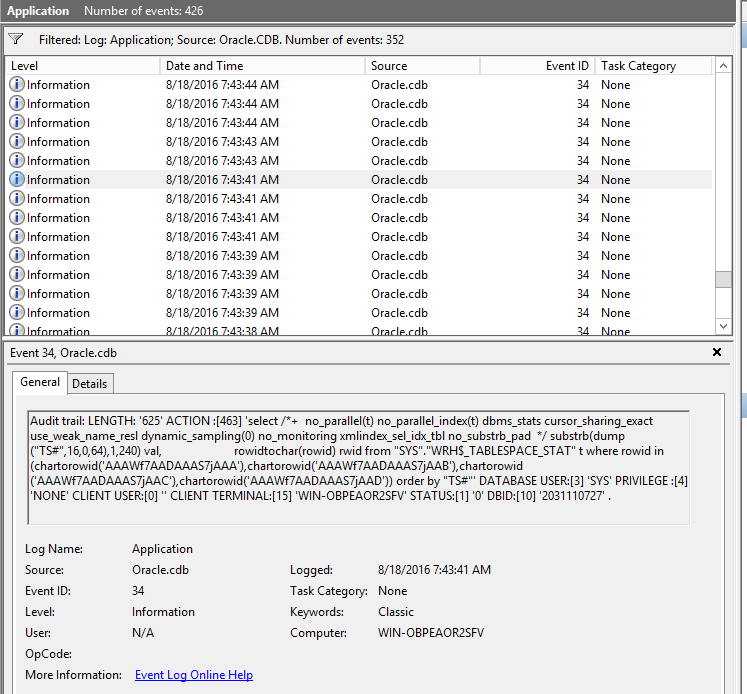The image size is (747, 694).
Task: Open the Event Log Online Help link
Action: coord(193,675)
